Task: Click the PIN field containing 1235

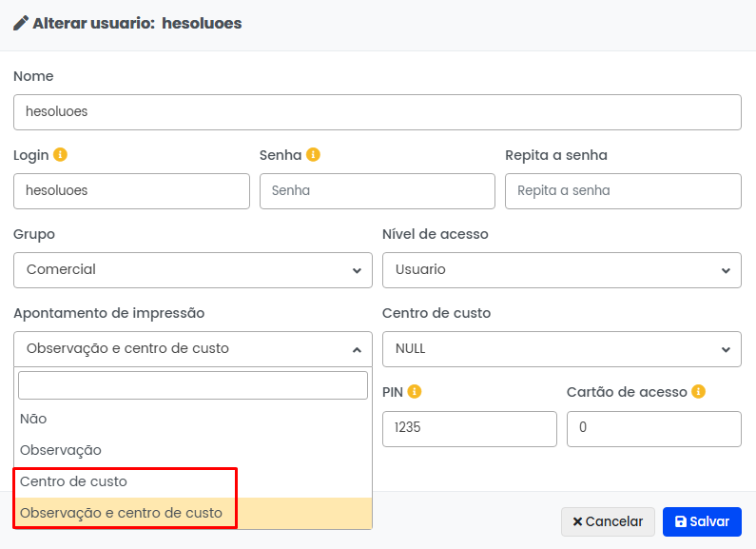Action: pyautogui.click(x=469, y=428)
